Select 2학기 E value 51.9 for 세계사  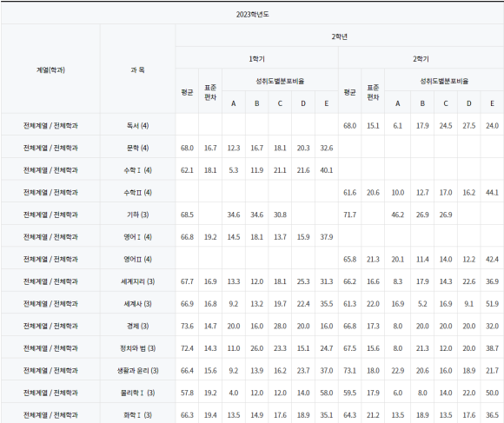[x=492, y=303]
